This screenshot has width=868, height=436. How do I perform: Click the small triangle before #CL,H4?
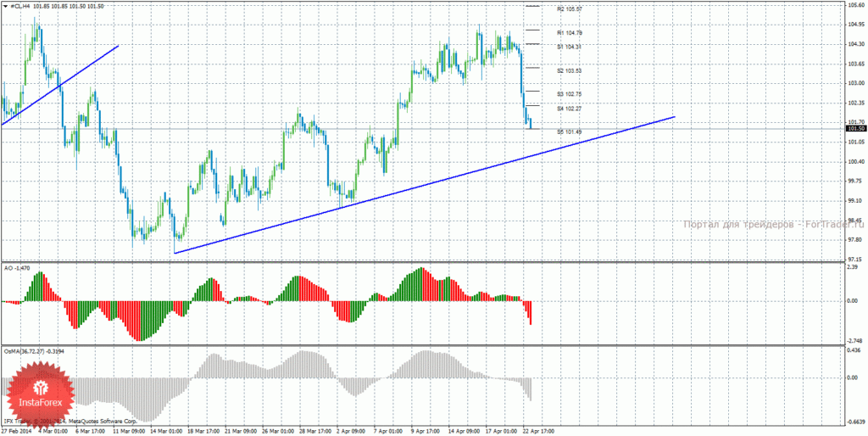[x=6, y=6]
